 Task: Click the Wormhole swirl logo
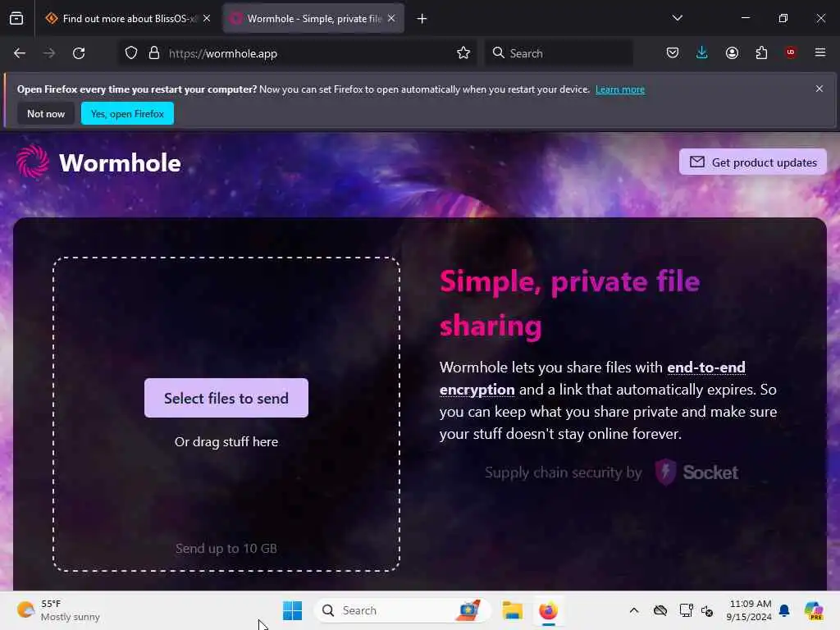[33, 162]
